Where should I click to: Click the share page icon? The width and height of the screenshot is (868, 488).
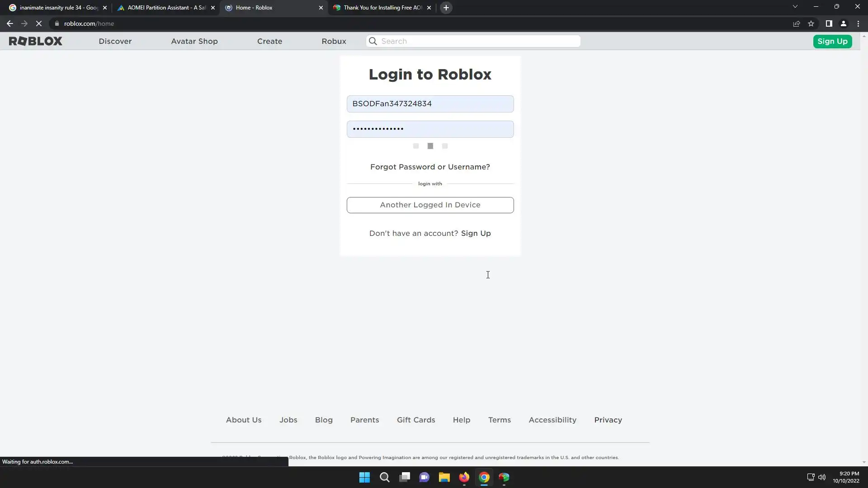[x=797, y=23]
